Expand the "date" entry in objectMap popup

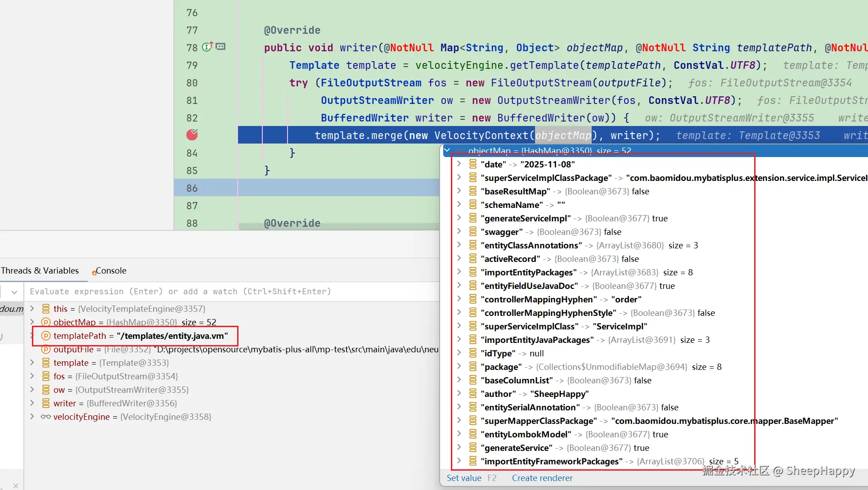pyautogui.click(x=459, y=164)
